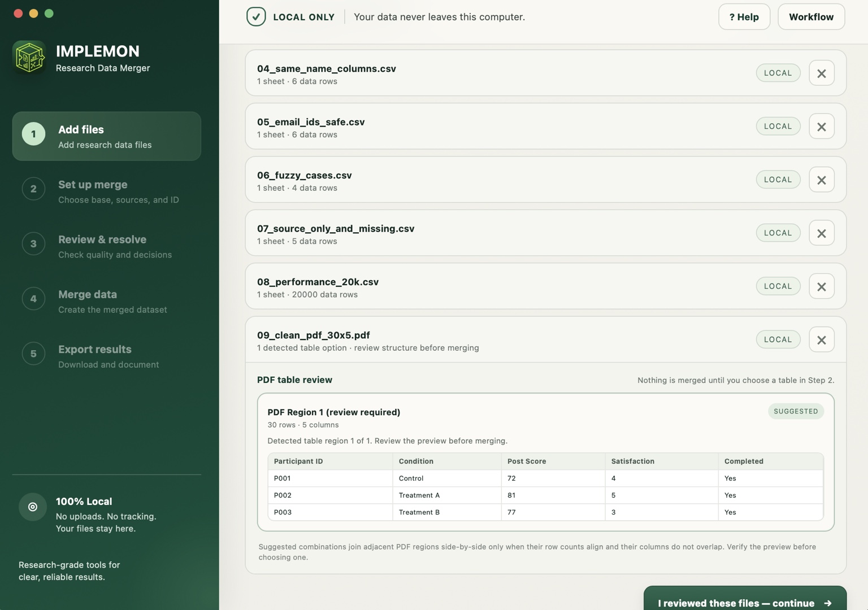
Task: Click the Implemon cube logo icon
Action: (29, 57)
